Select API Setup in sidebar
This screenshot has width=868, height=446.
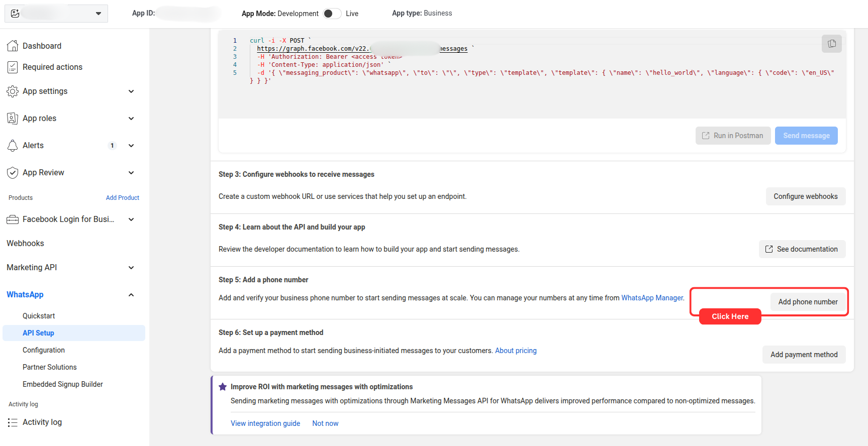(x=74, y=333)
